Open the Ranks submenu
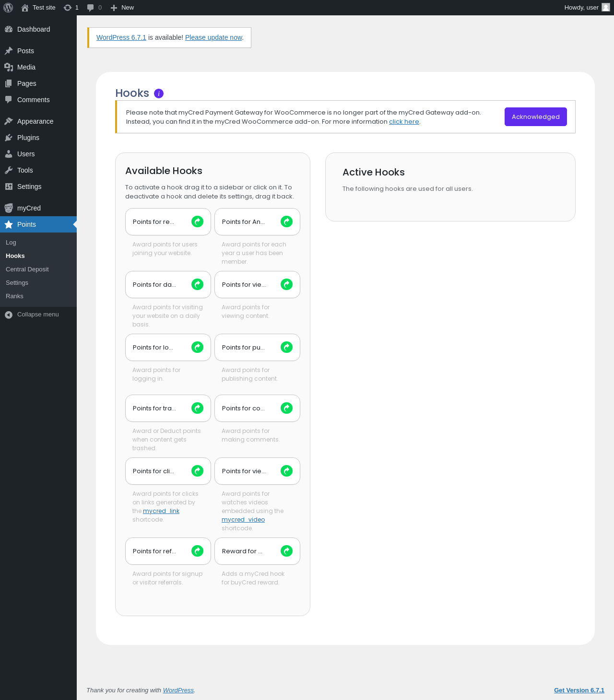 [x=38, y=296]
